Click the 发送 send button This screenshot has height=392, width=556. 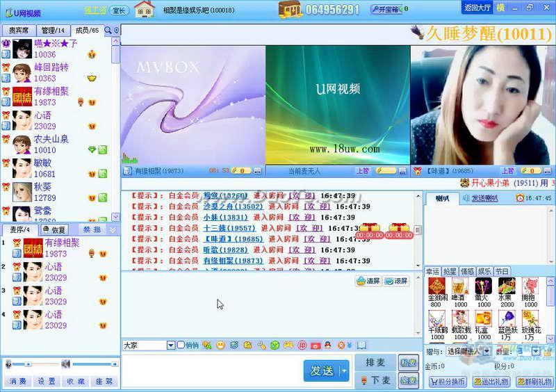pyautogui.click(x=322, y=371)
